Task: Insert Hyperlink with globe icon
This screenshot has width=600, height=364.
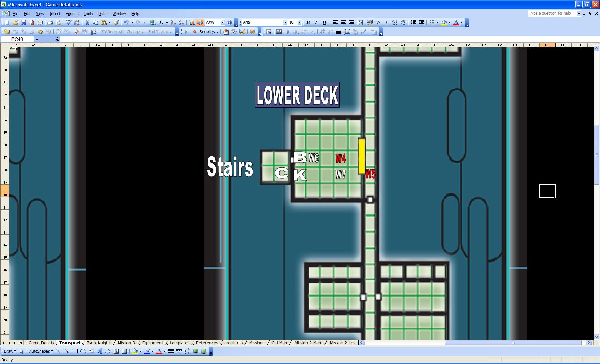Action: click(152, 22)
